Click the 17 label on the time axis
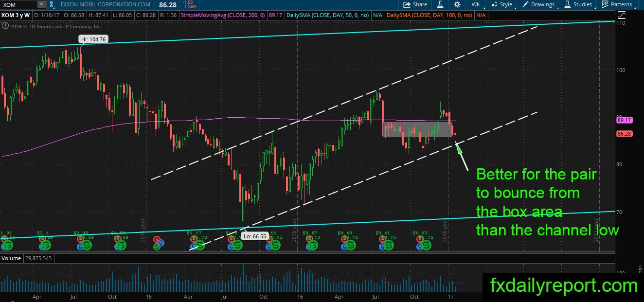 [x=451, y=296]
